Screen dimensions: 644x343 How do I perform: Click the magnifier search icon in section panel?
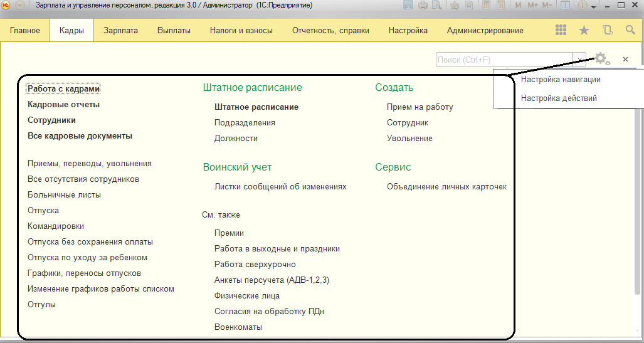click(630, 30)
